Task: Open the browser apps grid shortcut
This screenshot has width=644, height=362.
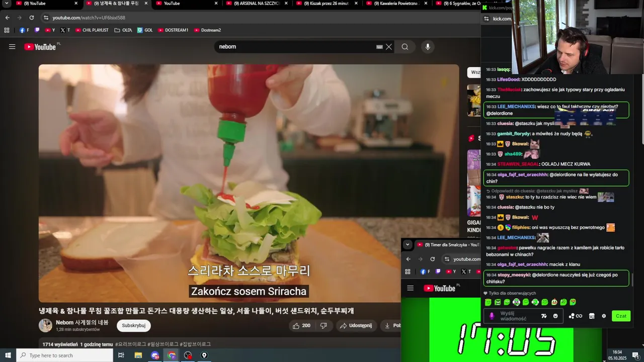Action: (7, 30)
